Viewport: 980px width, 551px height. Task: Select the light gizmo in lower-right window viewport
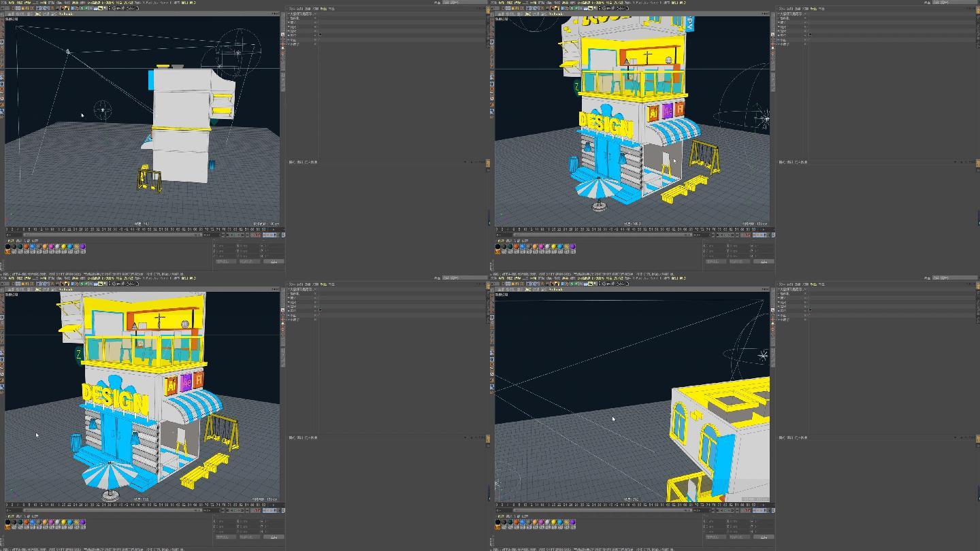(763, 355)
